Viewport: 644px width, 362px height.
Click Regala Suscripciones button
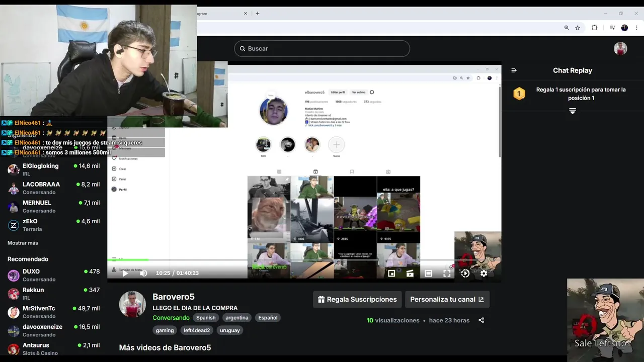[357, 299]
